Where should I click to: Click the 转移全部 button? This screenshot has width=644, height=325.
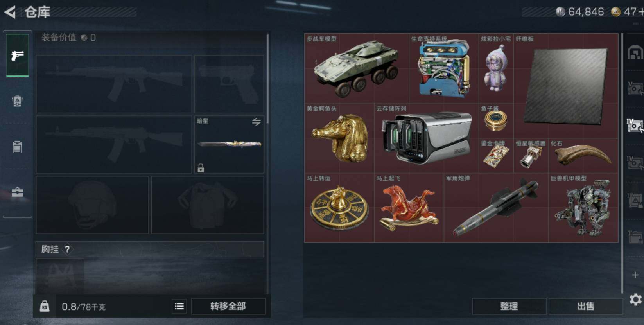click(x=228, y=306)
